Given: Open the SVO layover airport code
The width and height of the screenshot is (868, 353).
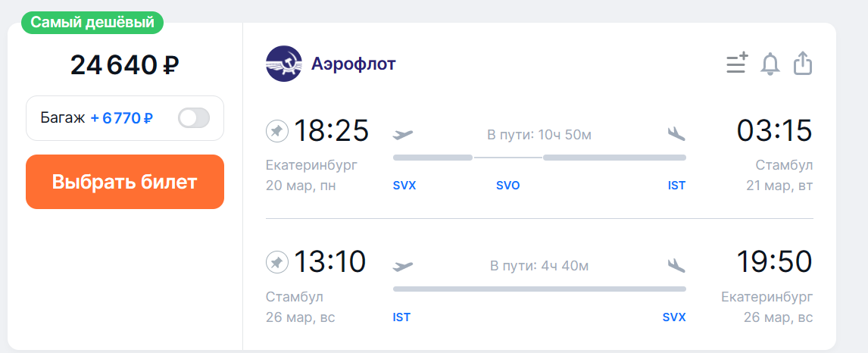Looking at the screenshot, I should point(508,186).
